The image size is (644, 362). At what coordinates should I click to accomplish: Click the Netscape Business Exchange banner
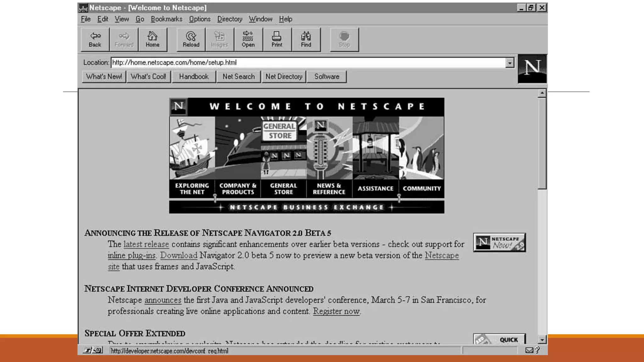coord(307,207)
